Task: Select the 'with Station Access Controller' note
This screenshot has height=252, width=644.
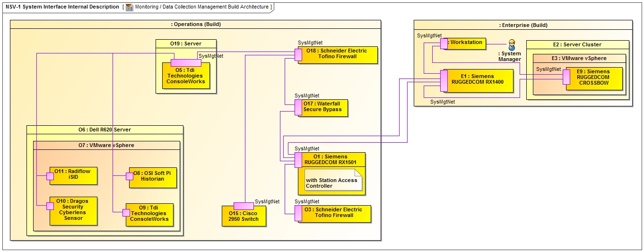Action: [x=333, y=181]
